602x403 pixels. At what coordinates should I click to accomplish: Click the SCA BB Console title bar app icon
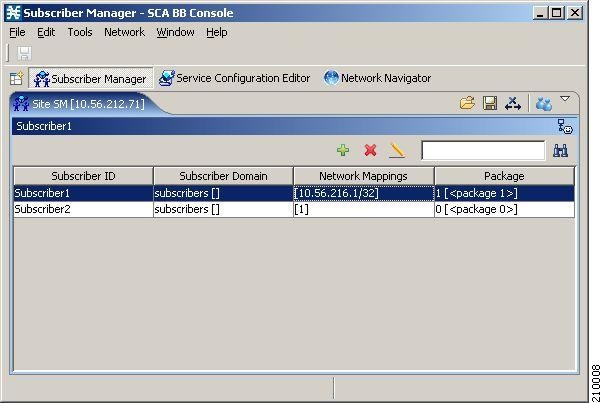13,13
